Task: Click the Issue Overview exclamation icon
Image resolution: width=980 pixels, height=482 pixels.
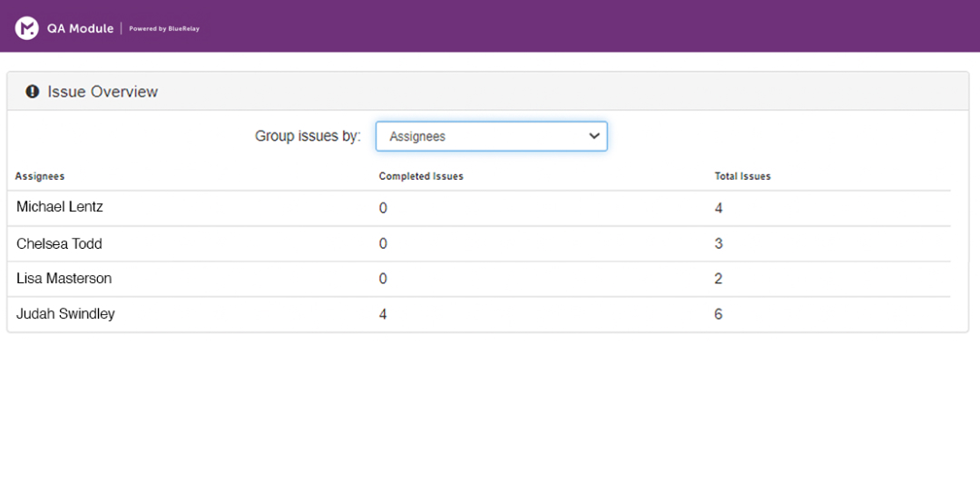Action: point(32,92)
